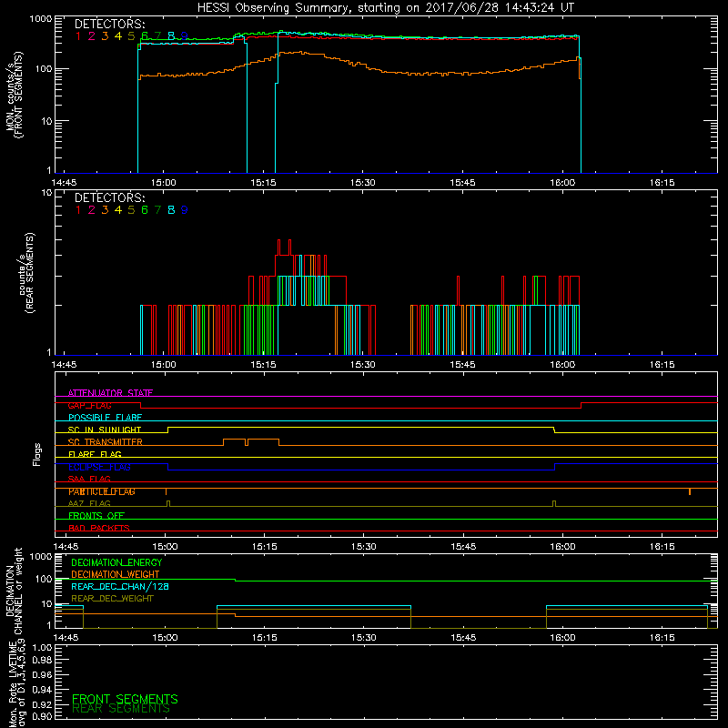Click the ECLIPSE_FLAG label
The width and height of the screenshot is (728, 728).
[99, 467]
